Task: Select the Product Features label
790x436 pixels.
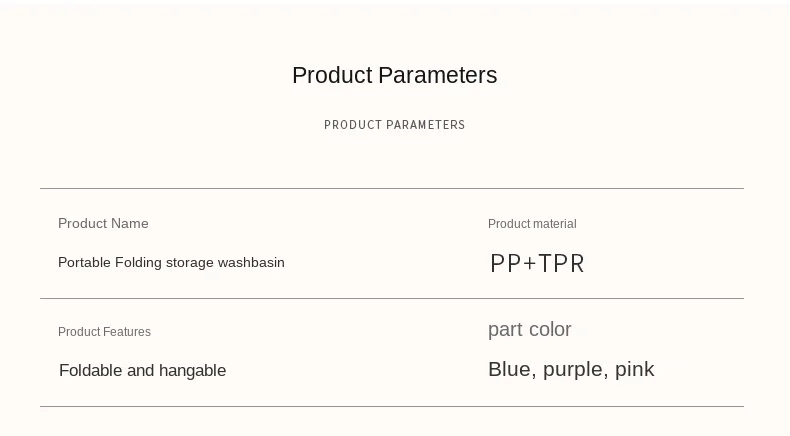Action: [104, 332]
